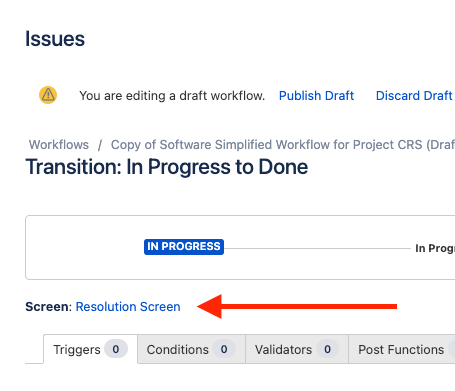This screenshot has width=455, height=391.
Task: Go back to the Workflows breadcrumb
Action: [59, 145]
